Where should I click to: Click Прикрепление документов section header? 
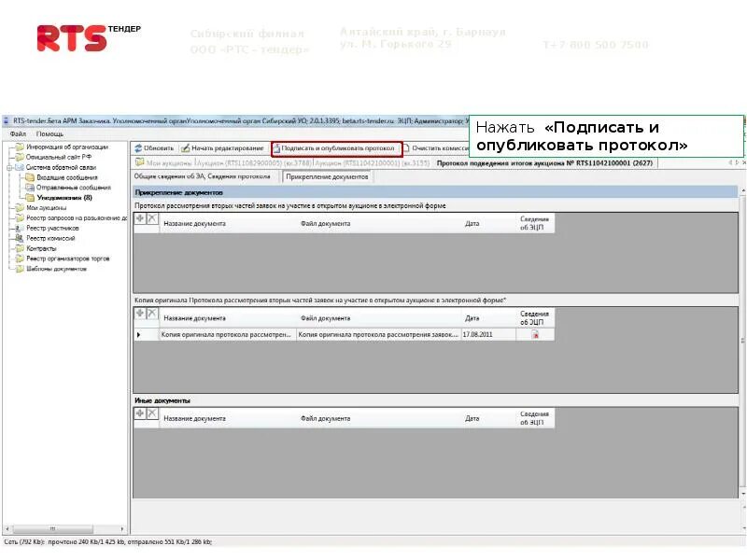[x=435, y=192]
